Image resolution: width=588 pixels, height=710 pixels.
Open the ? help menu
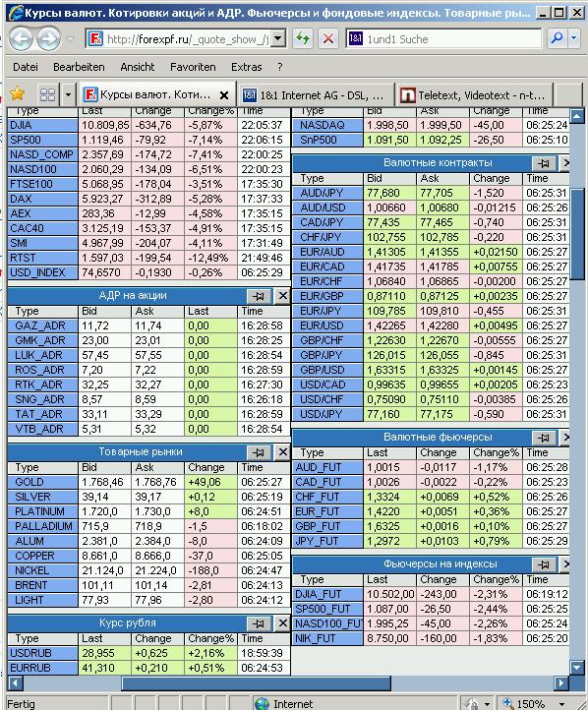(x=279, y=67)
